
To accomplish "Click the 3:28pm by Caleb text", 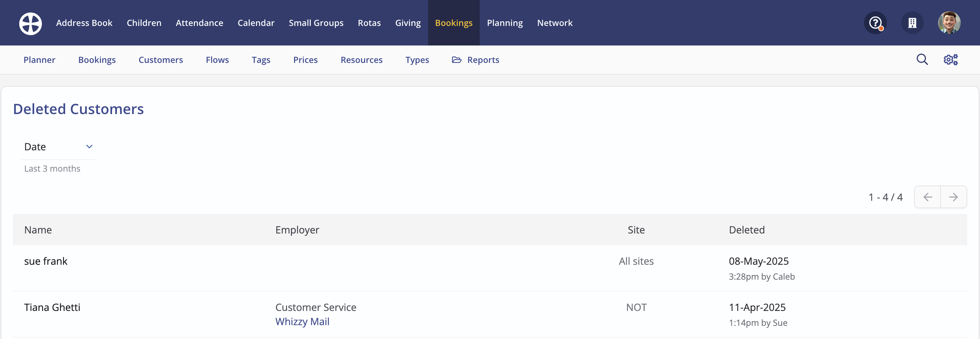I will coord(762,276).
